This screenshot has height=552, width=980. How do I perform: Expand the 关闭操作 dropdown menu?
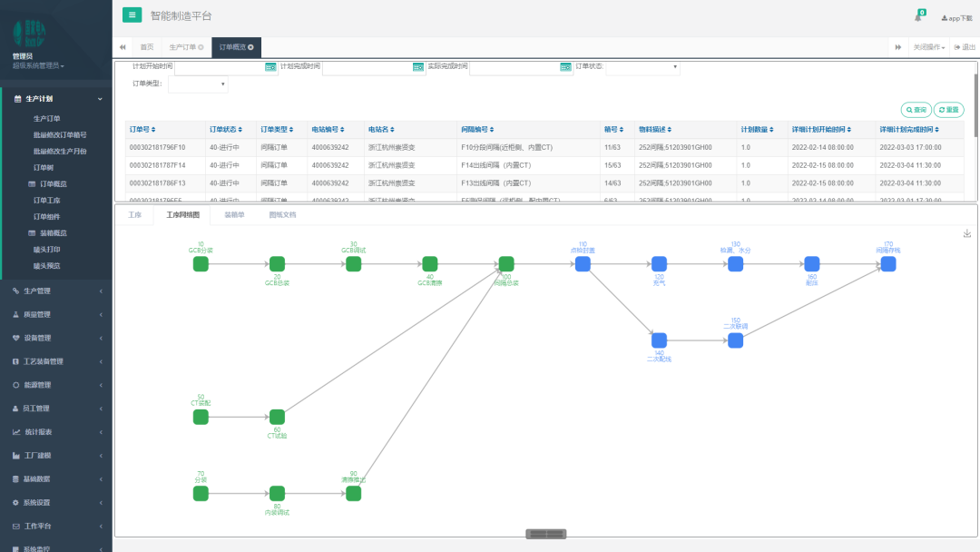tap(929, 47)
